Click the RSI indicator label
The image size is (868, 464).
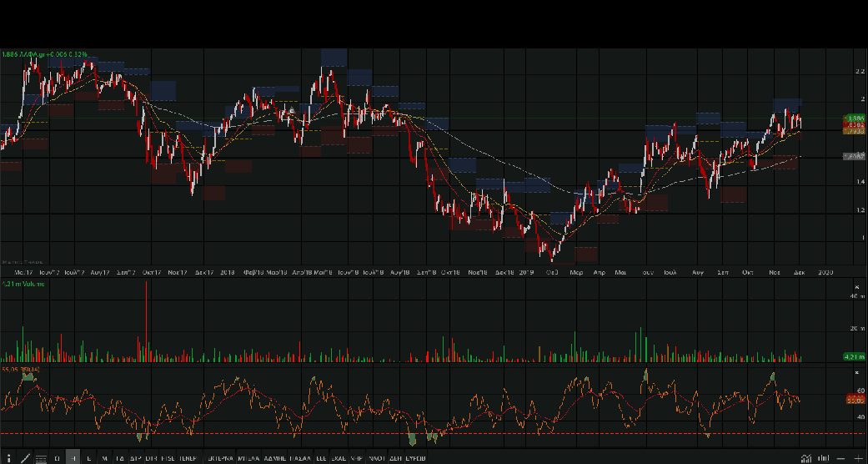coord(20,368)
